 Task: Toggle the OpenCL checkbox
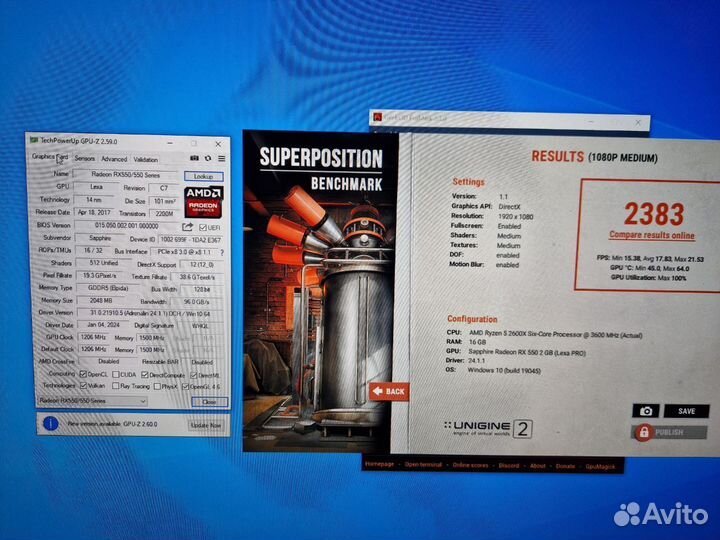pos(83,374)
